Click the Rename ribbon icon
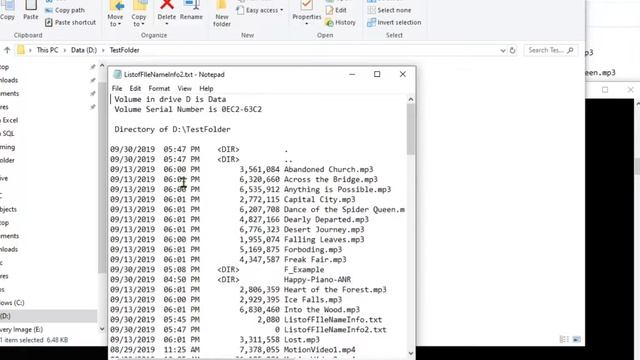The width and height of the screenshot is (640, 360). coord(191,11)
